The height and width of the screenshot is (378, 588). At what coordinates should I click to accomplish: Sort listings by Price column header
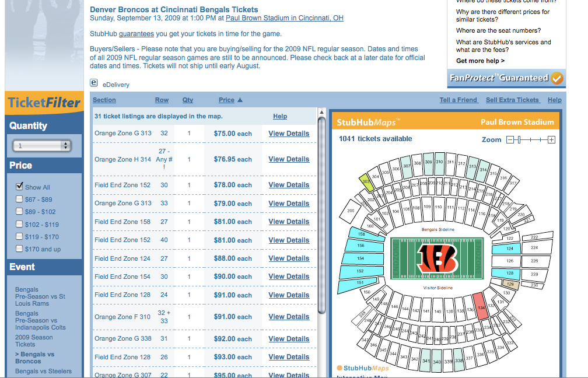pos(226,100)
